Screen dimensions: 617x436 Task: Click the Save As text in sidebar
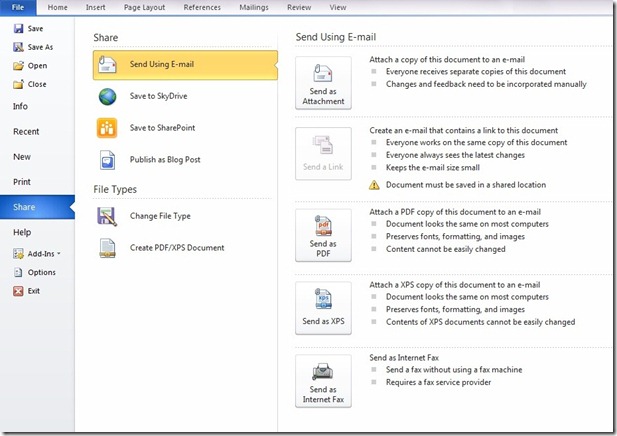coord(40,47)
